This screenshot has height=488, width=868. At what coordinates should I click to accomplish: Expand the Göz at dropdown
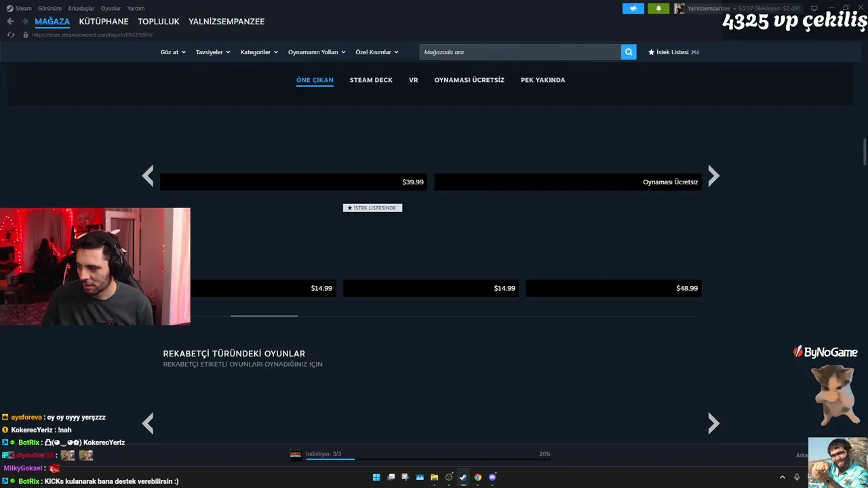coord(173,52)
